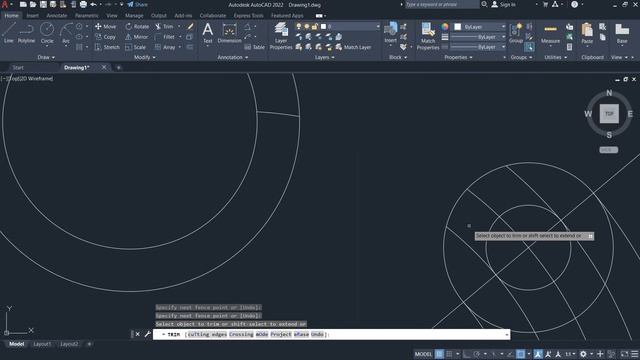Toggle grid display in status bar
This screenshot has height=360, width=640.
439,354
